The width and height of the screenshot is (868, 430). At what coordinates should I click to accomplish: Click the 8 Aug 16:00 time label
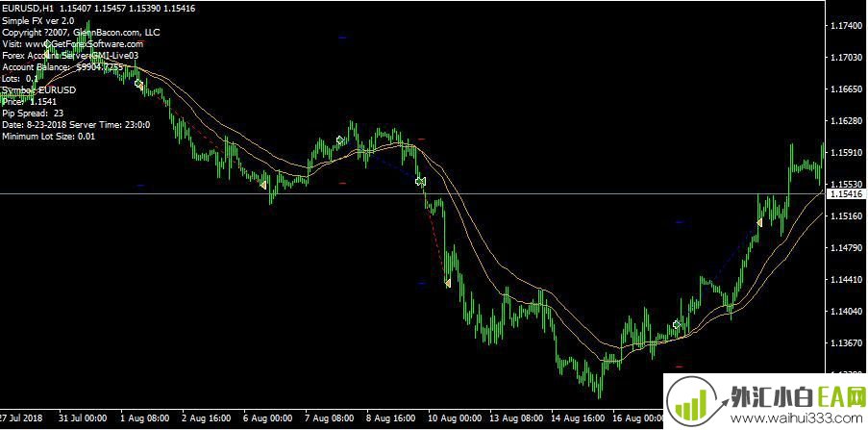click(389, 417)
